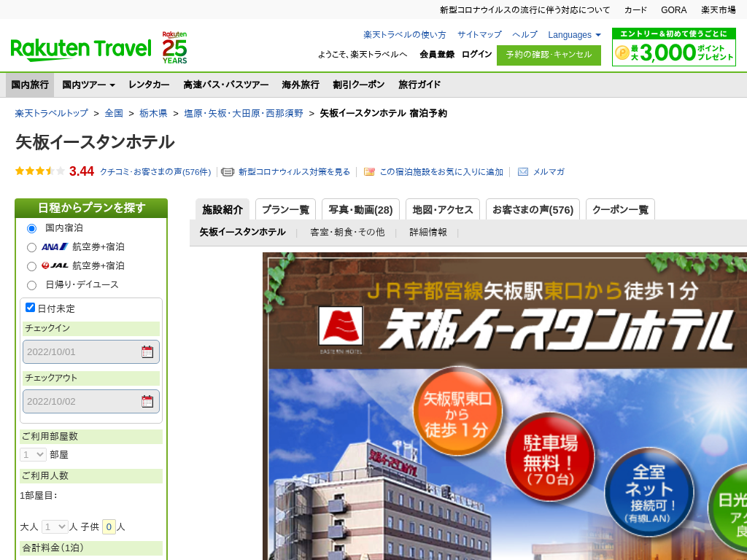
Task: Select the JAL 航空券+宿泊 radio button
Action: 31,266
